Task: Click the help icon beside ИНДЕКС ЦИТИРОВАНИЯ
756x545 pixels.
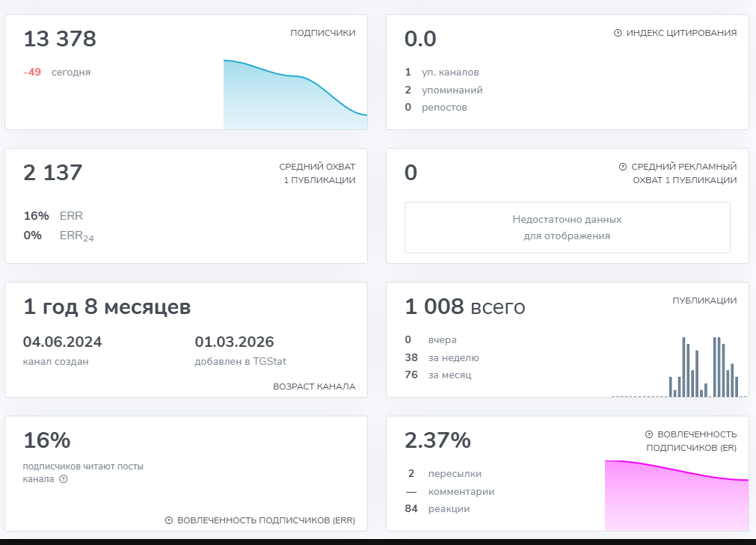Action: point(618,33)
